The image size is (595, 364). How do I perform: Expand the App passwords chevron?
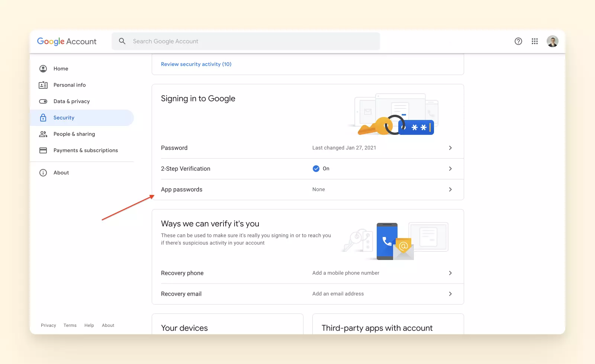[450, 189]
